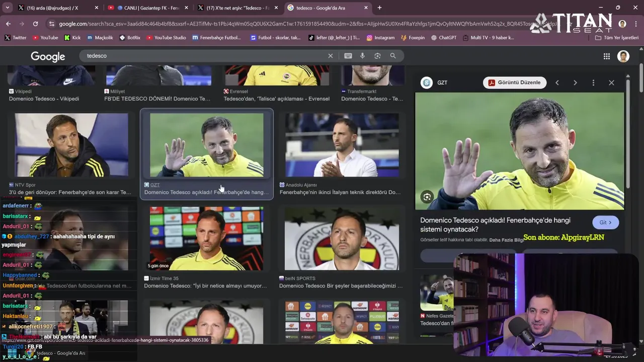Switch to the CANLI Gaziantep FK tab
Screen dimensions: 644x362
[x=148, y=8]
